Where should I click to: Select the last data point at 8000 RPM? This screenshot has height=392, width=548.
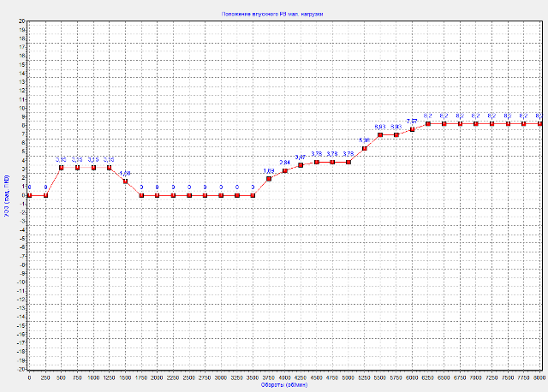(x=539, y=123)
